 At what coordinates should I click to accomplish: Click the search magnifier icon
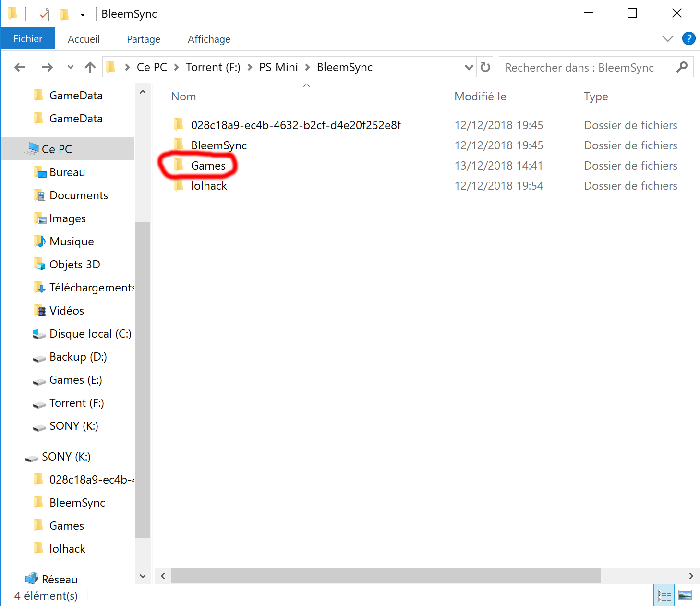pyautogui.click(x=682, y=67)
